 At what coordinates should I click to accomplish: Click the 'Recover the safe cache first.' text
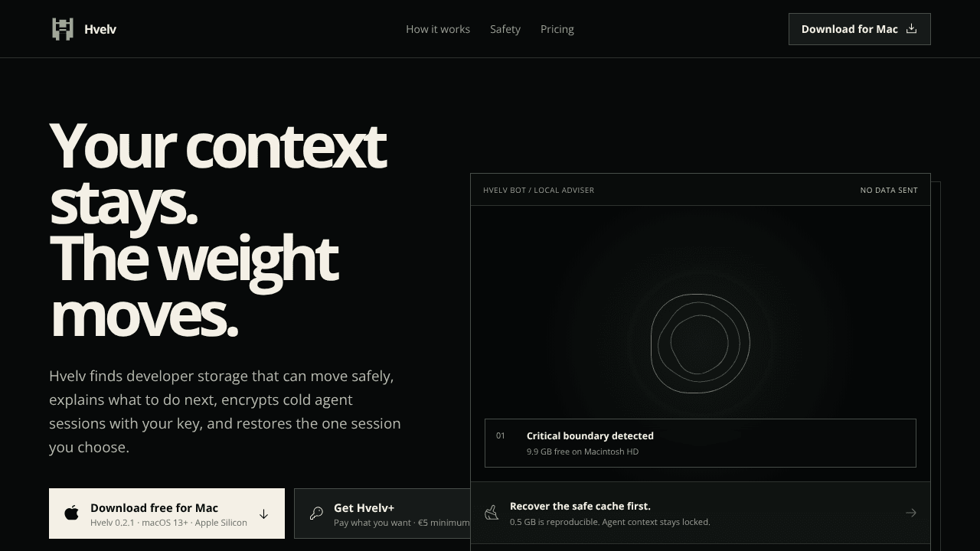(580, 506)
